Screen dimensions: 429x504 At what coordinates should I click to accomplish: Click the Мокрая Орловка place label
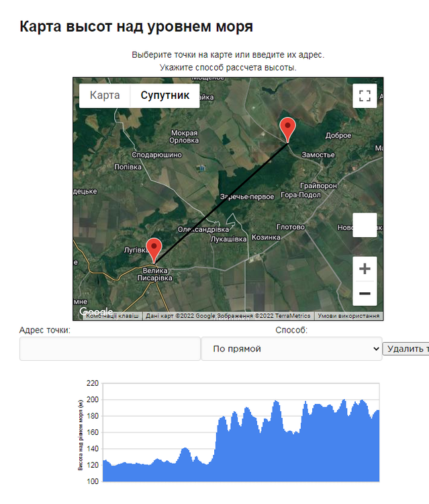point(185,136)
